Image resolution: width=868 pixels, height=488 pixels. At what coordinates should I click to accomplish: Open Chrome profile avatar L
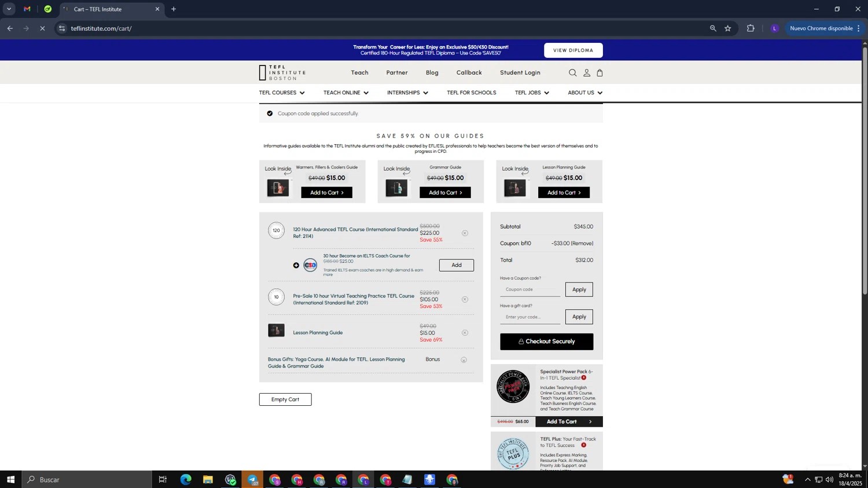tap(774, 28)
